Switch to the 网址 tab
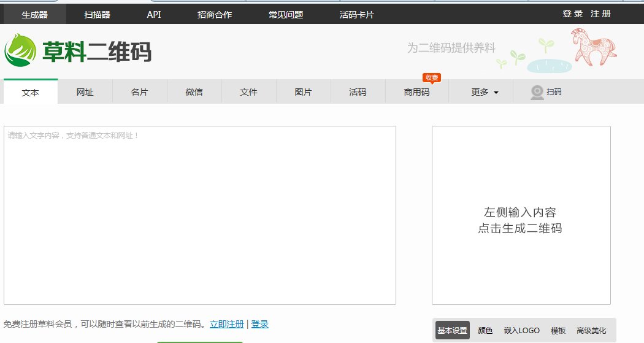This screenshot has height=343, width=644. [x=85, y=92]
